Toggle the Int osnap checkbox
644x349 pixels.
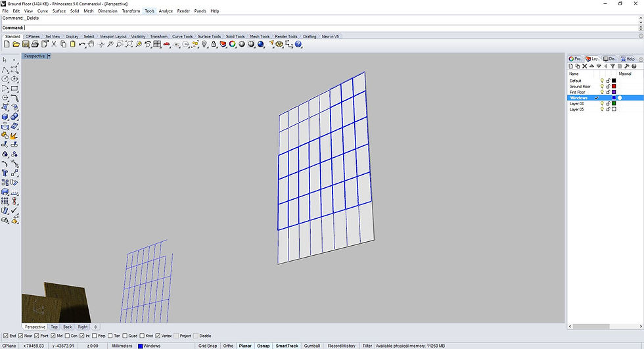[x=81, y=336]
